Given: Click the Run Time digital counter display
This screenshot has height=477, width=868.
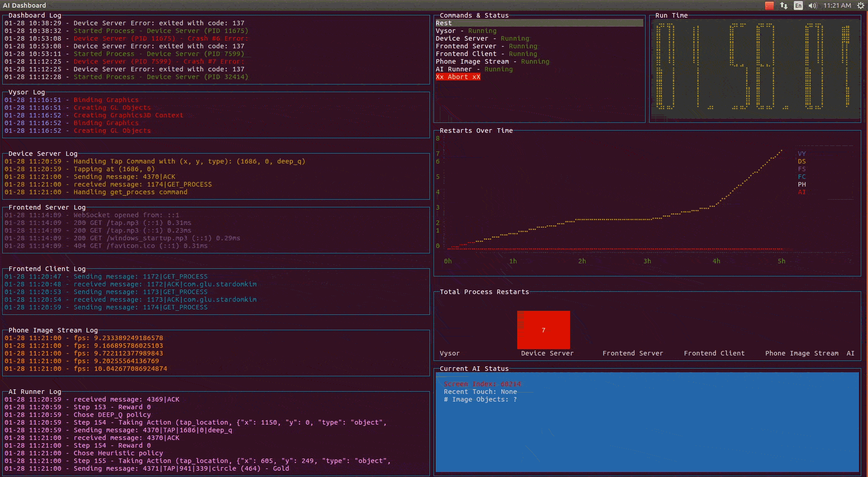Looking at the screenshot, I should coord(755,67).
